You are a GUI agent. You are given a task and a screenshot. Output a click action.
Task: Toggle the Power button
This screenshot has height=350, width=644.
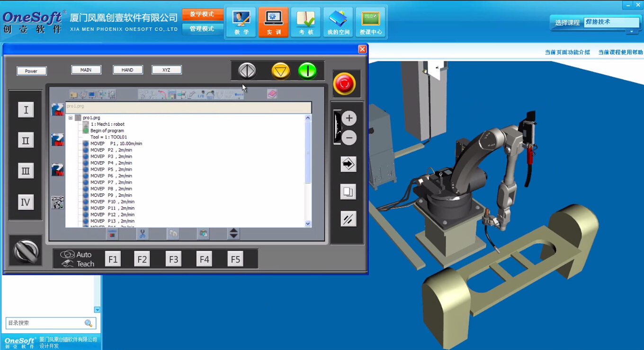click(32, 71)
